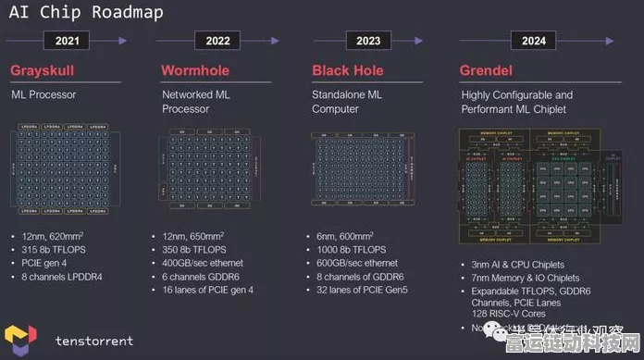This screenshot has height=360, width=644.
Task: Click the arrow after the 2021 box
Action: coord(122,41)
